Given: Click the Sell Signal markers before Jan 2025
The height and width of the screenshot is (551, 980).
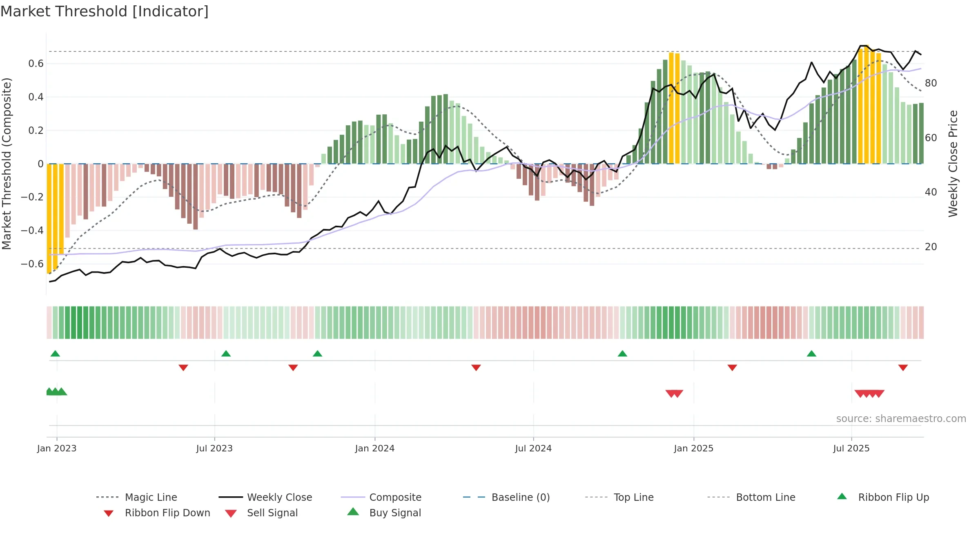Looking at the screenshot, I should (x=674, y=394).
